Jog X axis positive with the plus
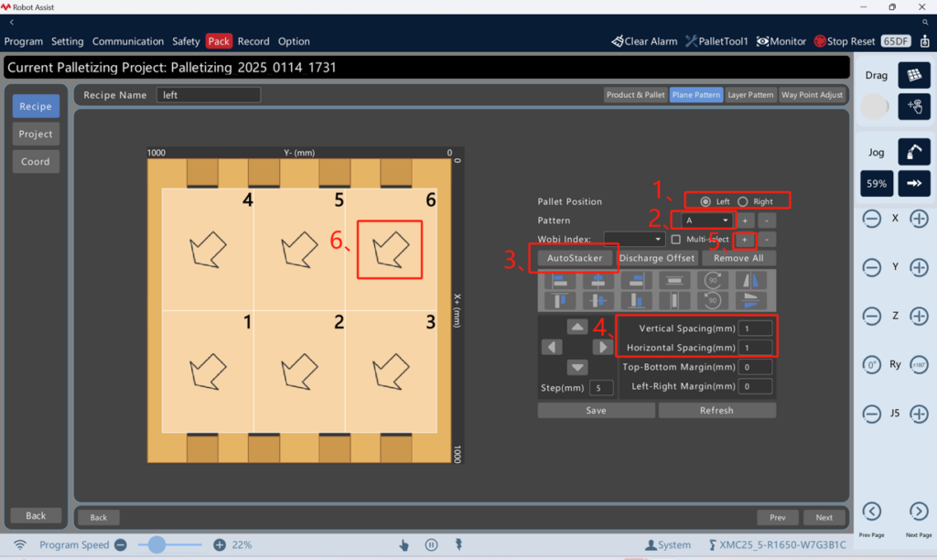The height and width of the screenshot is (560, 937). click(919, 219)
